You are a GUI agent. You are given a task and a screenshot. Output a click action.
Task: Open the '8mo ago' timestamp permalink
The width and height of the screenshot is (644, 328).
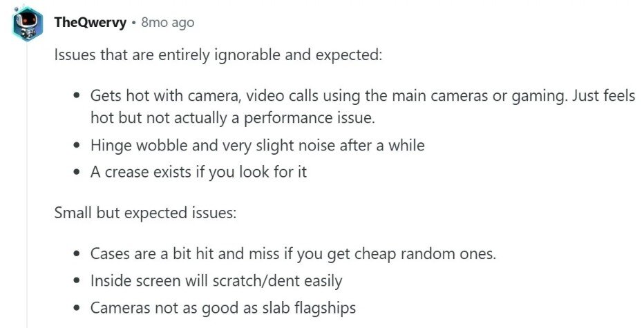(168, 22)
